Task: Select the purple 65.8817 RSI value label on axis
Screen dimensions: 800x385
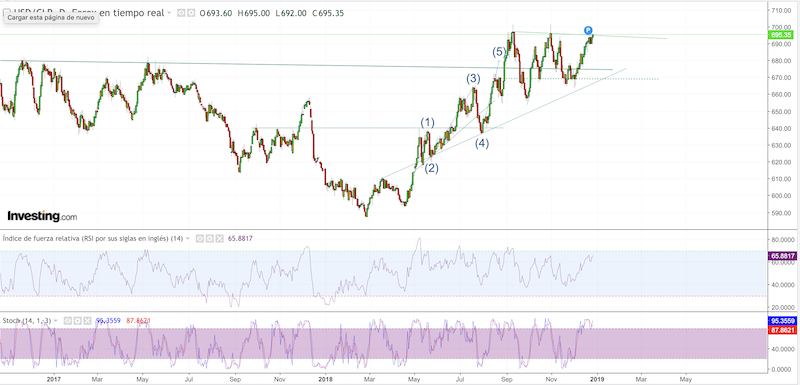Action: [781, 255]
